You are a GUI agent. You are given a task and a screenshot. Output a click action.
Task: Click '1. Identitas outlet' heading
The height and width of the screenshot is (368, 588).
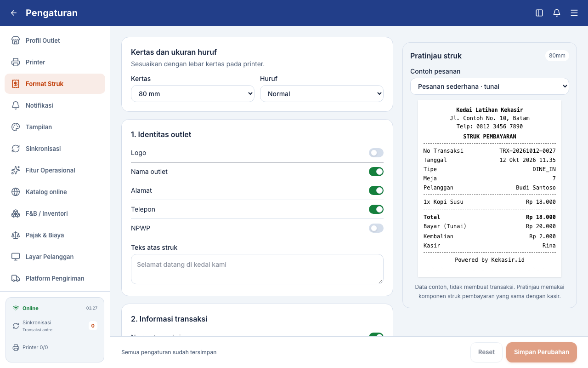(x=161, y=135)
